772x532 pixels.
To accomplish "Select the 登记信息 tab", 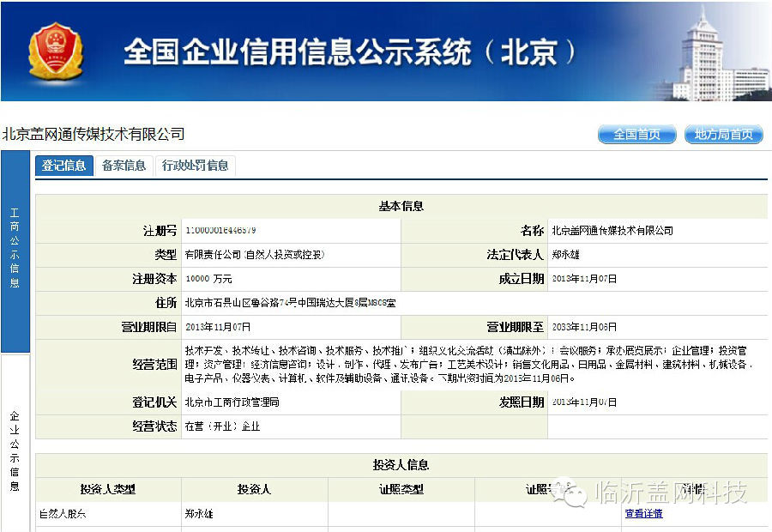I will click(x=64, y=166).
